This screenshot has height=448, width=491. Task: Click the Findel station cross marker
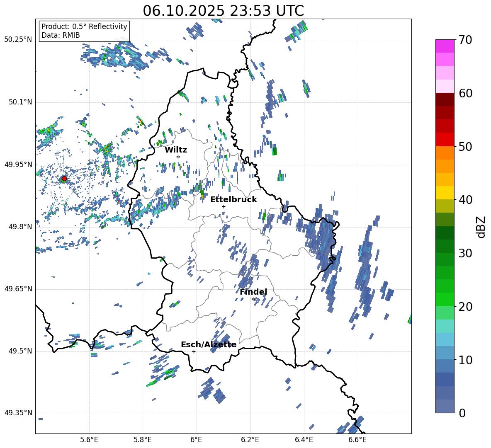253,299
